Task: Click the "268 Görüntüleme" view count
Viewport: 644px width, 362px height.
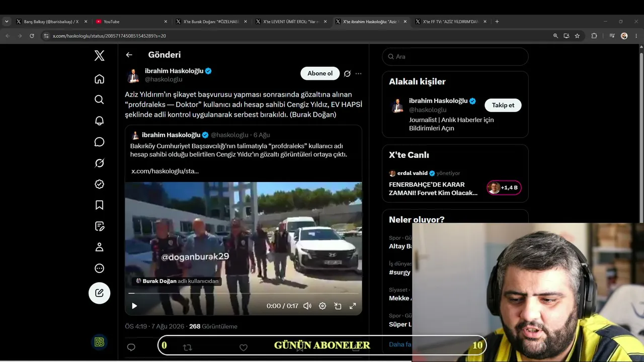Action: coord(213,326)
